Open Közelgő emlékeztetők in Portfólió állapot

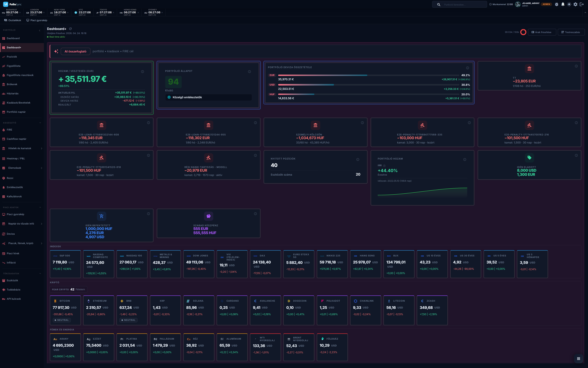(209, 97)
